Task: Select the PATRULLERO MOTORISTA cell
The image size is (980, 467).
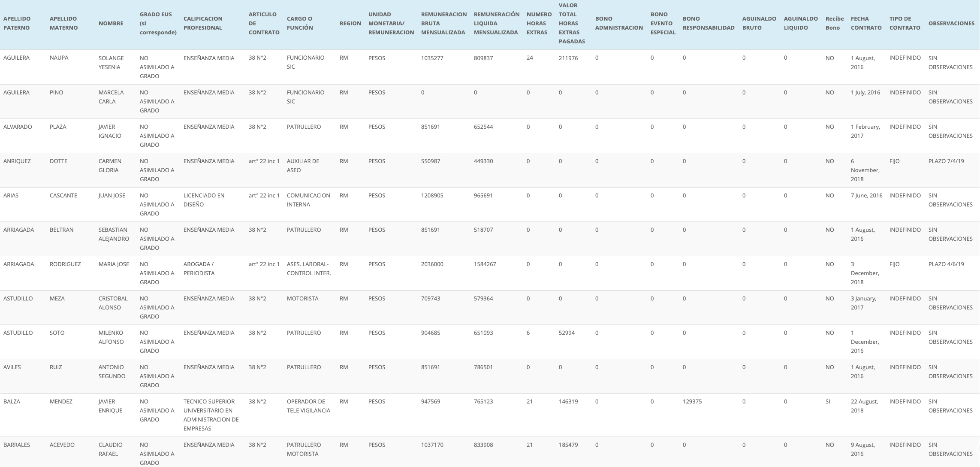Action: point(304,449)
